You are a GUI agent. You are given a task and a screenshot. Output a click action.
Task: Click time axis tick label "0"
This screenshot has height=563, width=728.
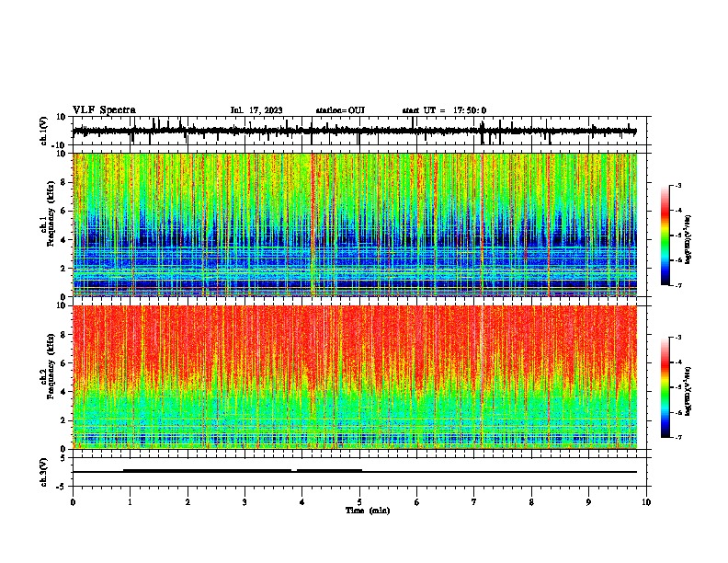(x=73, y=502)
